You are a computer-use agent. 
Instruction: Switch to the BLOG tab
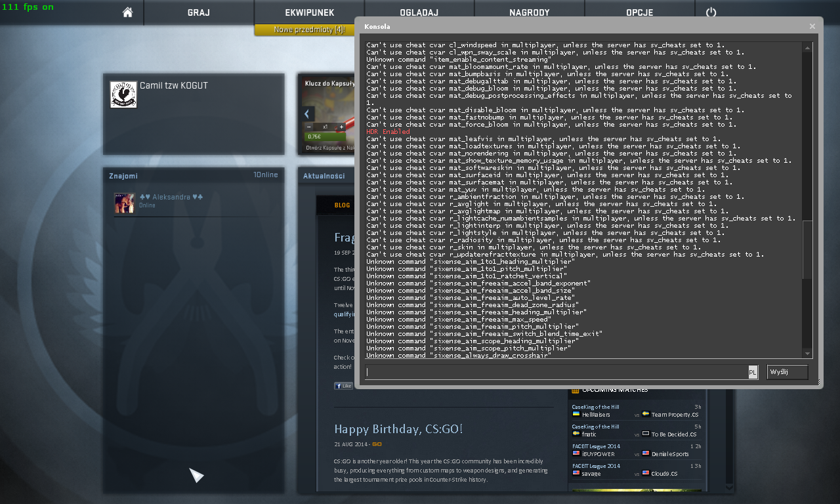(x=342, y=205)
